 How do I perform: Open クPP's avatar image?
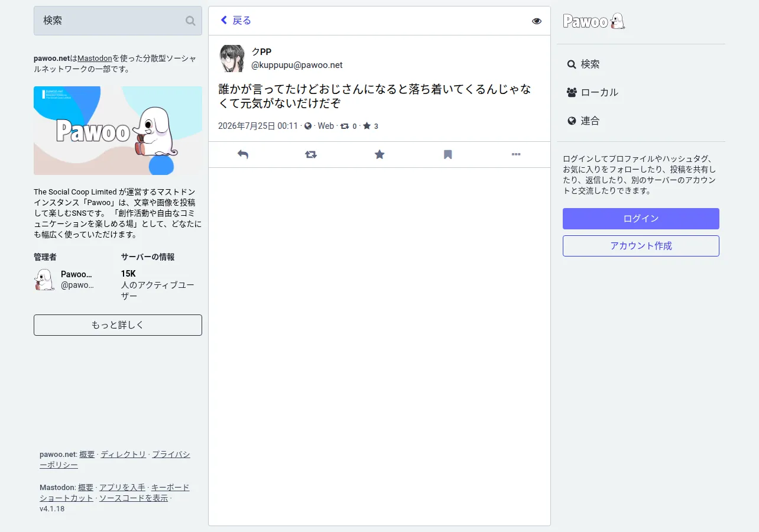coord(232,59)
